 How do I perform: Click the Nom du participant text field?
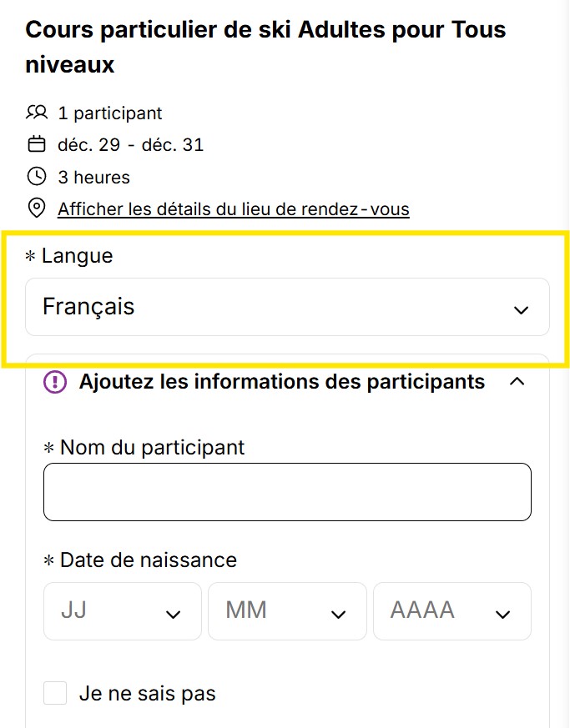pos(287,491)
